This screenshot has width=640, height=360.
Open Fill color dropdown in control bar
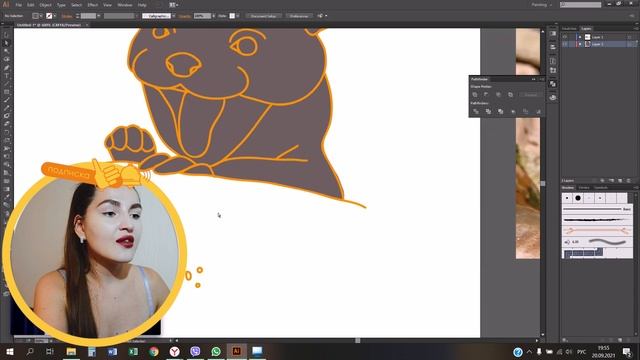point(41,16)
